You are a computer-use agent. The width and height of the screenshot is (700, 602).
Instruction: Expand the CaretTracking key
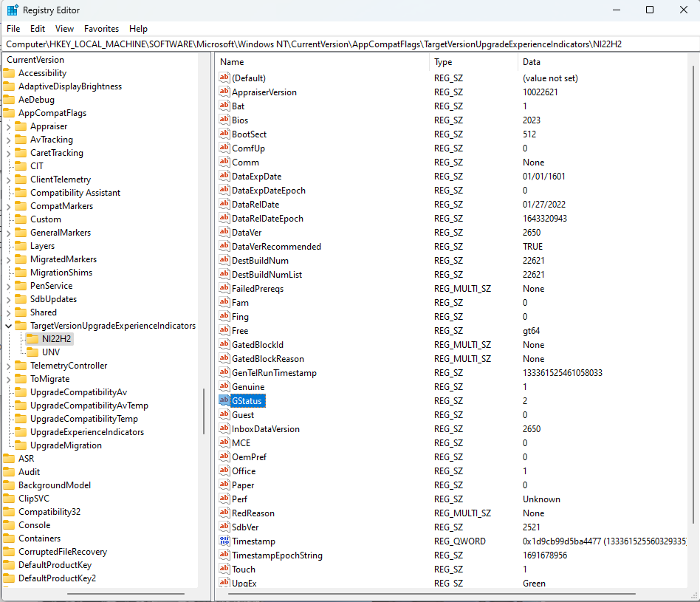coord(8,153)
